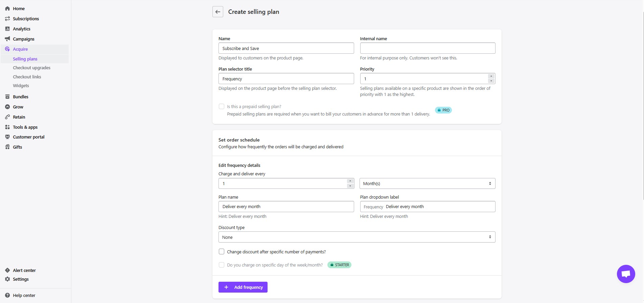This screenshot has height=303, width=644.
Task: Toggle charge on specific day checkbox
Action: point(222,265)
